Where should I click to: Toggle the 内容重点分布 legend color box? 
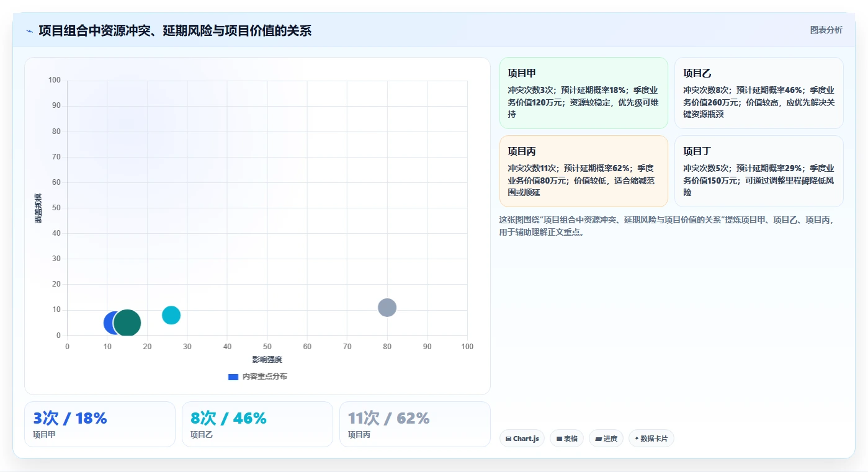(233, 376)
